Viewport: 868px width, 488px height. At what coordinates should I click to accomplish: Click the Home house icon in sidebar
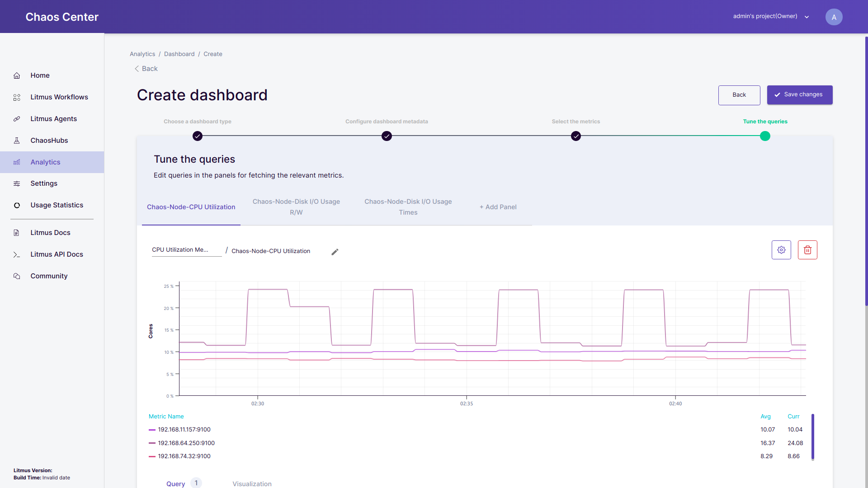point(17,75)
